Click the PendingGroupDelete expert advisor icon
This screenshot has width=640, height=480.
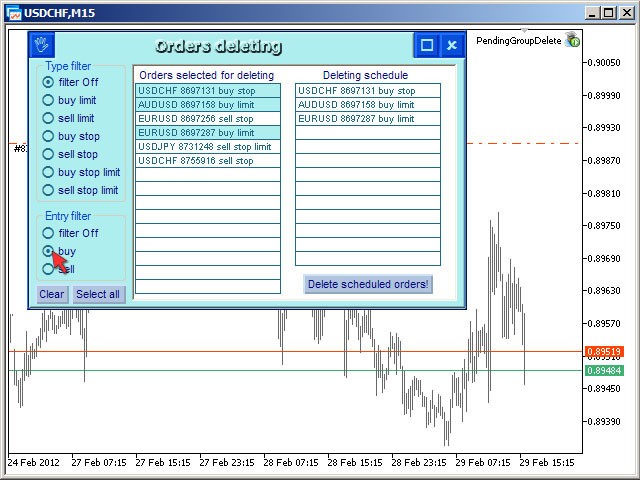point(573,40)
